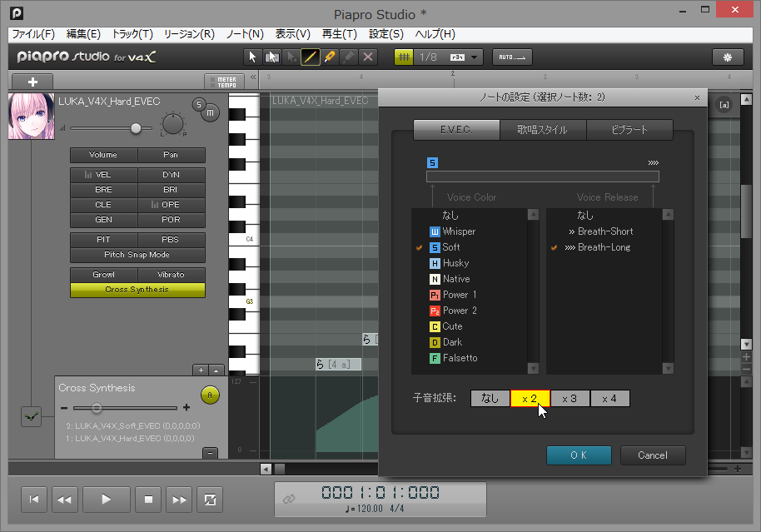Open the トラック(T) menu
Viewport: 761px width, 532px height.
click(x=132, y=34)
